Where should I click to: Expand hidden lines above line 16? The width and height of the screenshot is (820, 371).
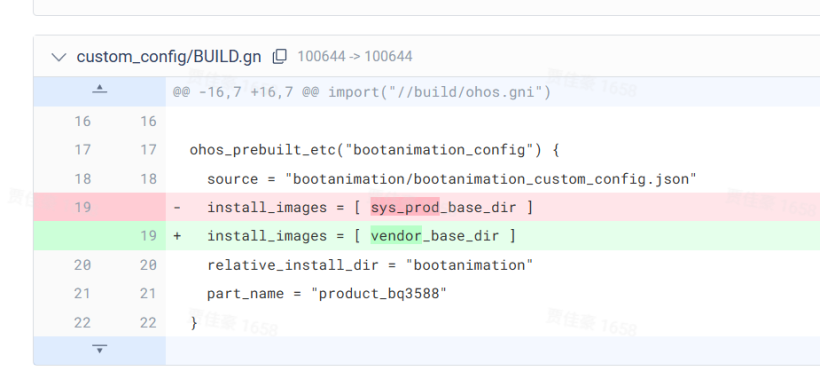(x=99, y=90)
